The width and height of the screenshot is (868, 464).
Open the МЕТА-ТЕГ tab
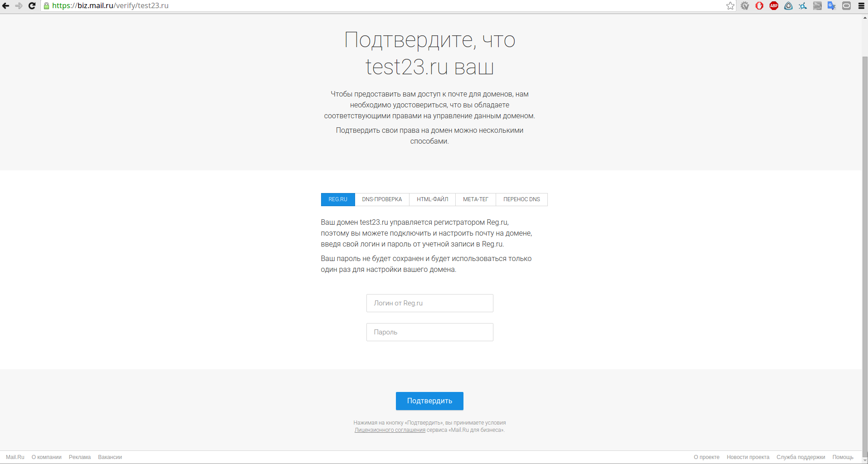point(475,199)
